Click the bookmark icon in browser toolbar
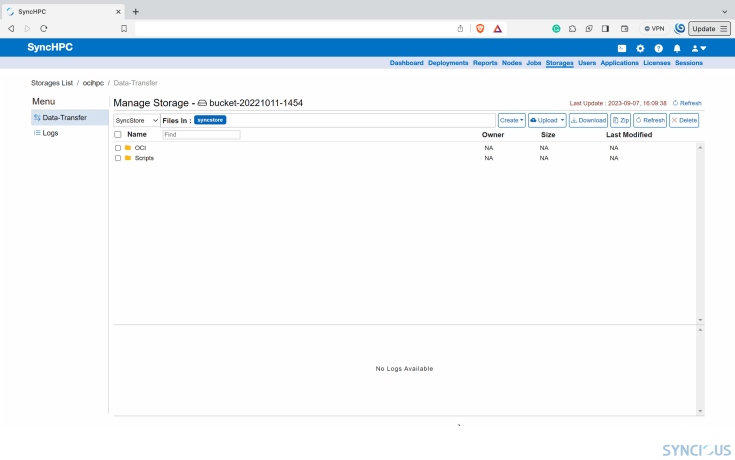Screen dimensions: 735x460 pos(124,29)
